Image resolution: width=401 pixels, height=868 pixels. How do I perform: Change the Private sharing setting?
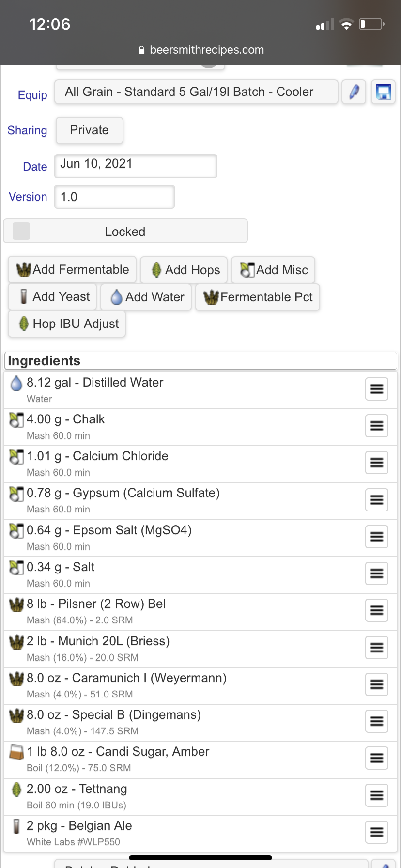coord(90,130)
